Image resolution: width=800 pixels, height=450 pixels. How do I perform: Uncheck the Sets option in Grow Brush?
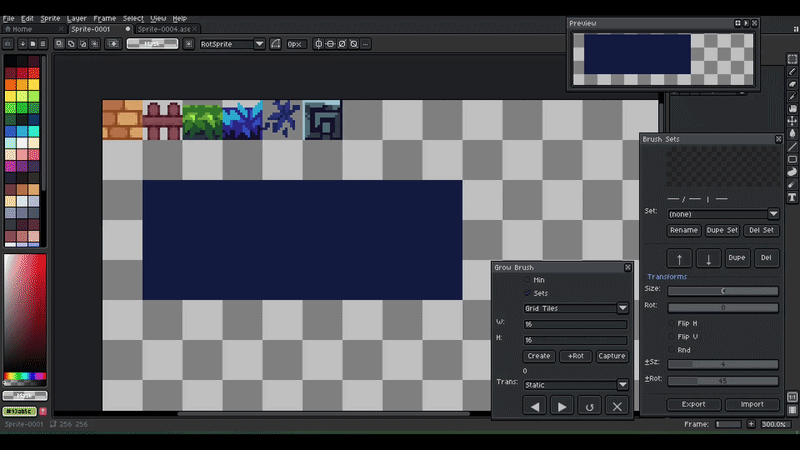[x=529, y=293]
